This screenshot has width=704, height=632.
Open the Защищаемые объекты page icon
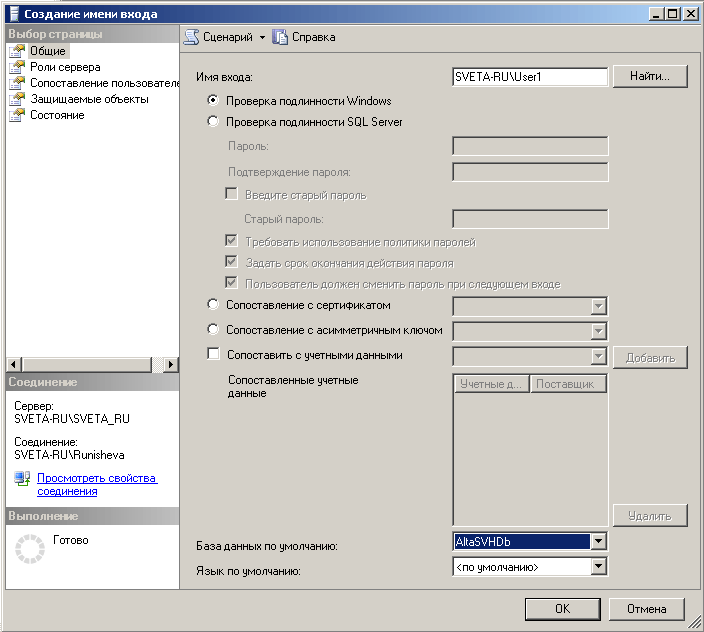point(17,99)
